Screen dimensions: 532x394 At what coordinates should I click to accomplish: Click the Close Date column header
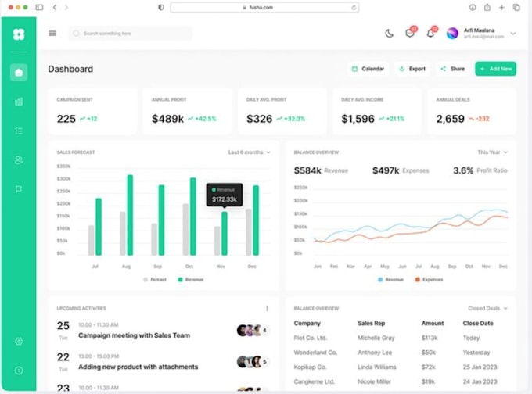point(478,323)
